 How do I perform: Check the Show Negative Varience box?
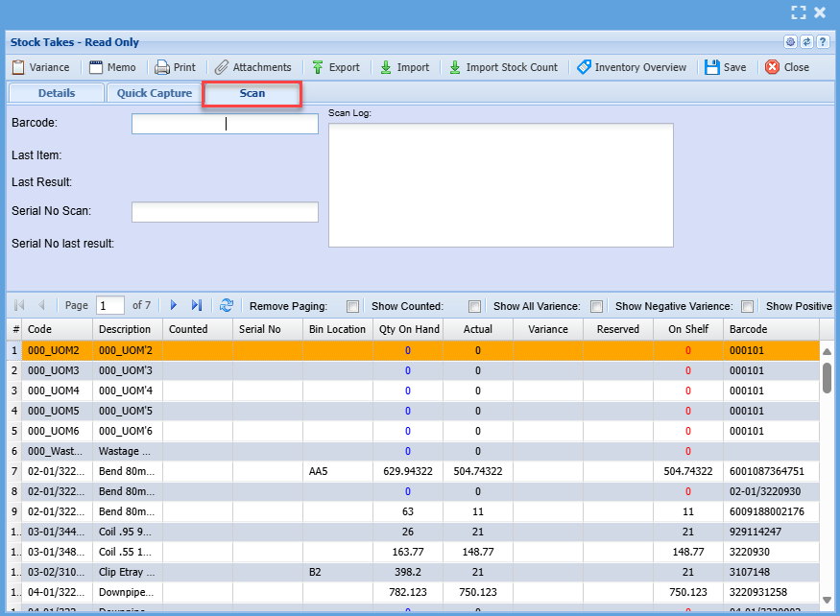tap(747, 306)
